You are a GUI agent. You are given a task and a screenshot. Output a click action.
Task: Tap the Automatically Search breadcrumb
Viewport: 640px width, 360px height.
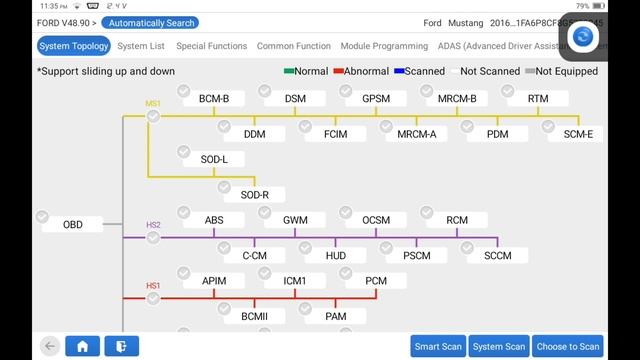(x=151, y=23)
